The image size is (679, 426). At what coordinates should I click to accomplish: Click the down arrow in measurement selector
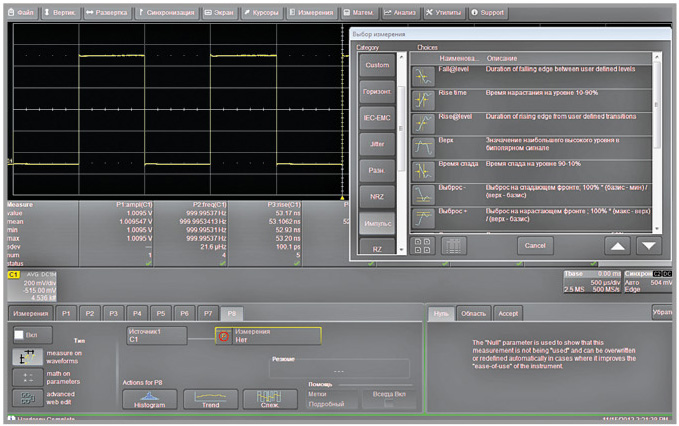click(649, 245)
